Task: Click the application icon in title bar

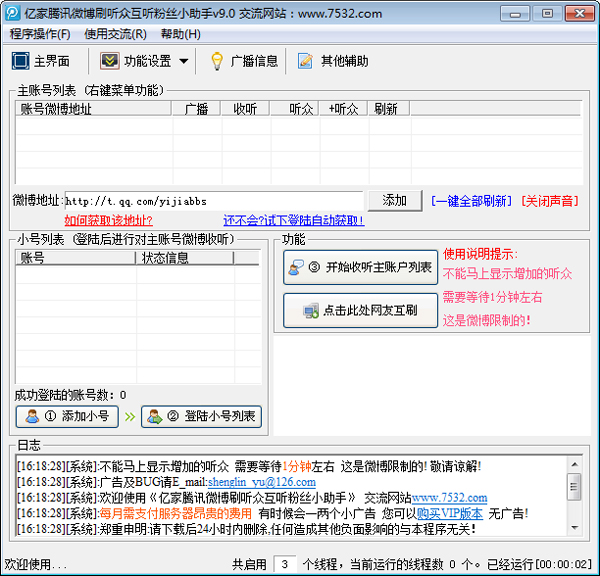Action: click(x=12, y=12)
